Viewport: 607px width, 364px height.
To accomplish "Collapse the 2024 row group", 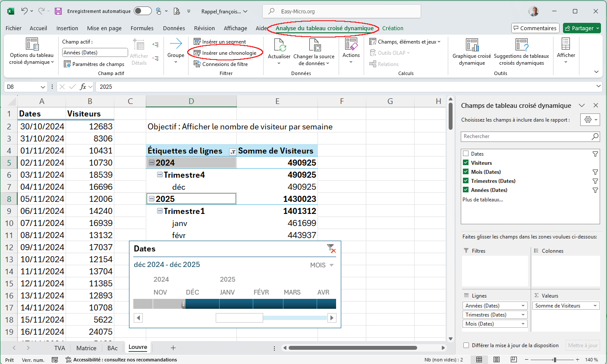I will [151, 163].
